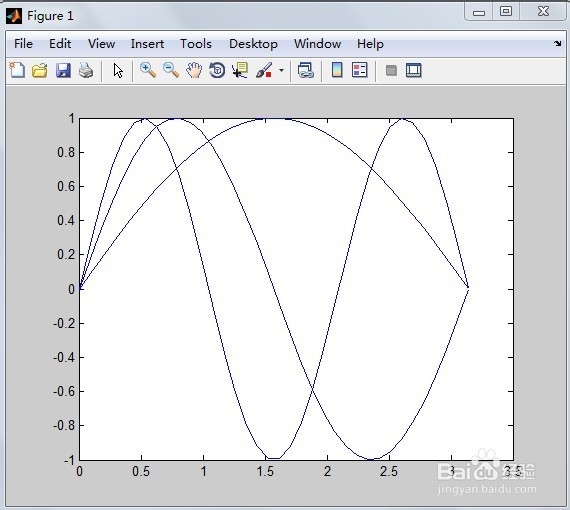Click the Link Plot icon
This screenshot has height=510, width=570.
[305, 70]
